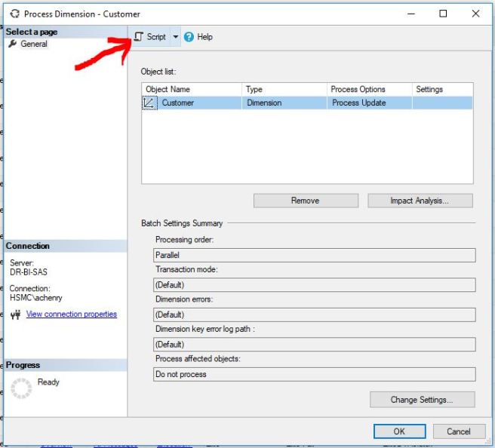This screenshot has height=448, width=495.
Task: Click the Customer dimension row icon
Action: [149, 103]
